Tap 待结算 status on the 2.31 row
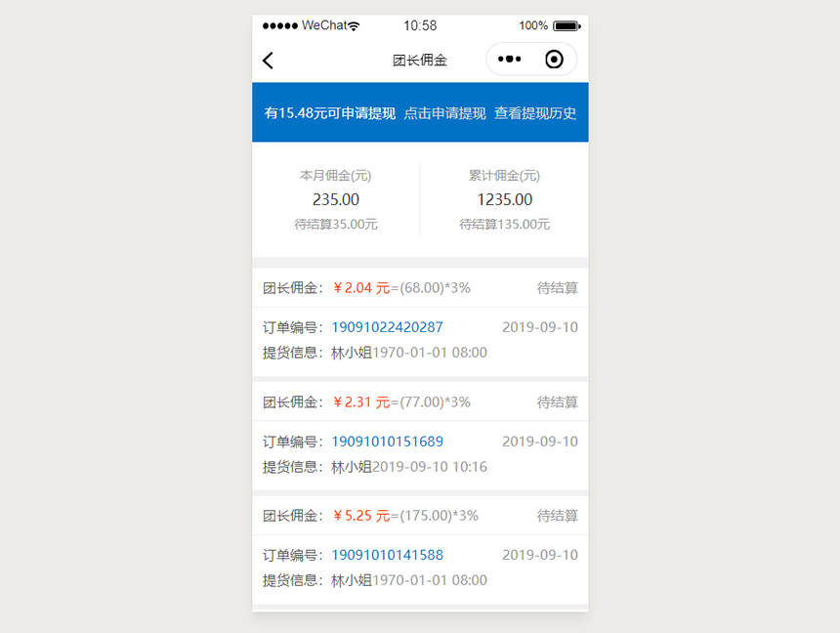Viewport: 840px width, 633px height. pyautogui.click(x=557, y=402)
